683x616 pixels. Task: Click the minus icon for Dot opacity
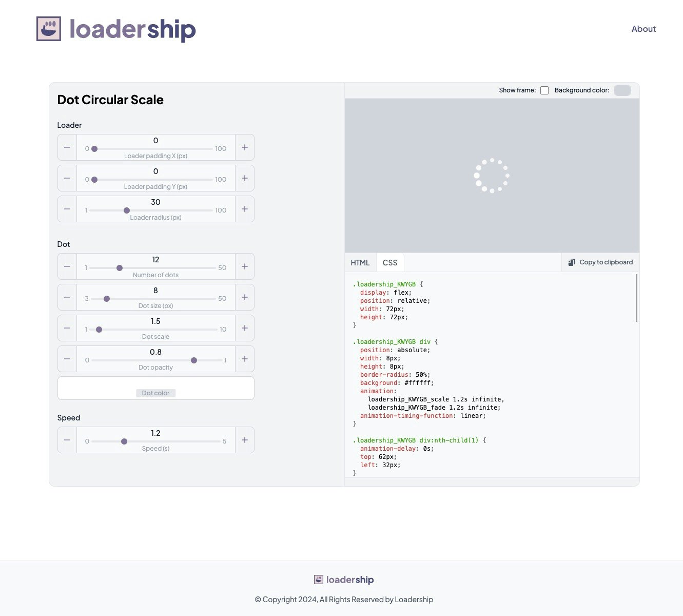67,359
